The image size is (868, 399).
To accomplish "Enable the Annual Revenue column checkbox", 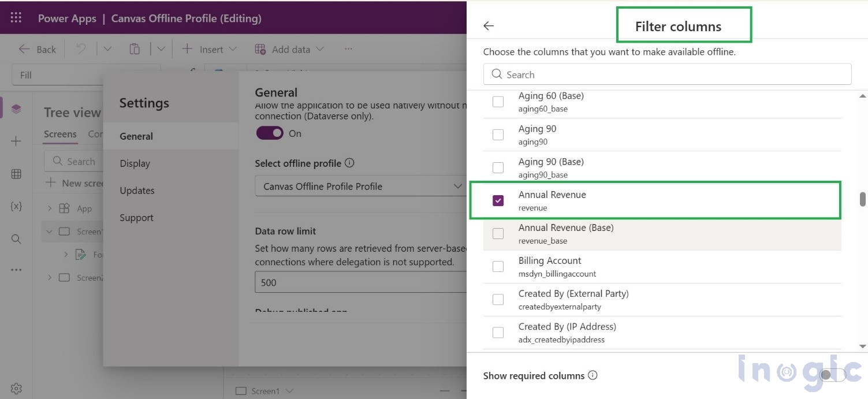I will point(498,200).
